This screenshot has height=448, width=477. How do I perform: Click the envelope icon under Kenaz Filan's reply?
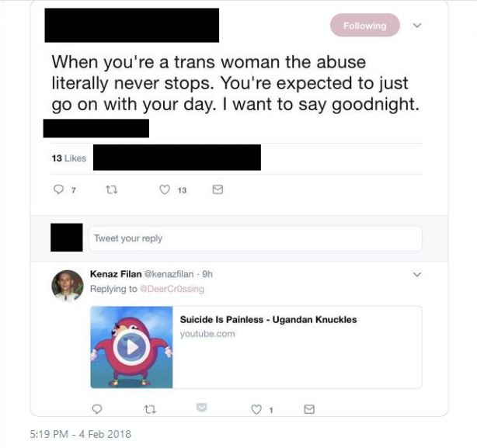click(x=308, y=408)
